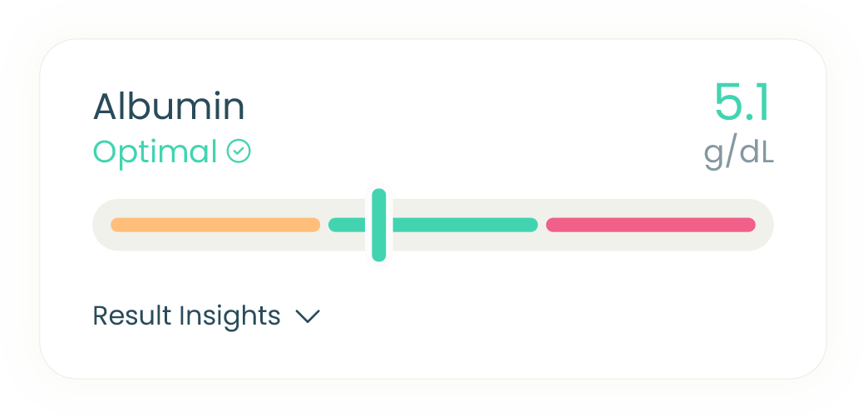Click the left rounded end of range track
The height and width of the screenshot is (417, 868).
pyautogui.click(x=101, y=225)
